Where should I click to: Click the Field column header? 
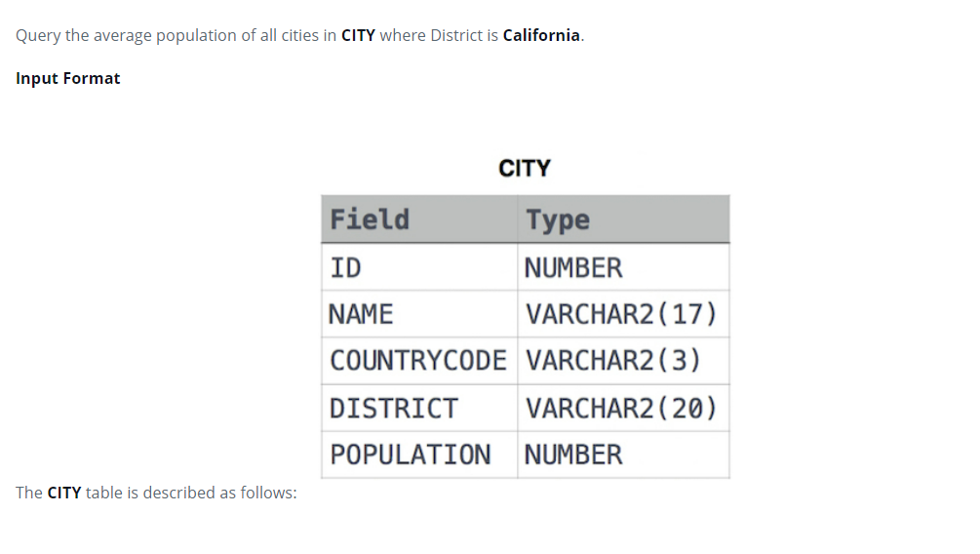(x=419, y=219)
